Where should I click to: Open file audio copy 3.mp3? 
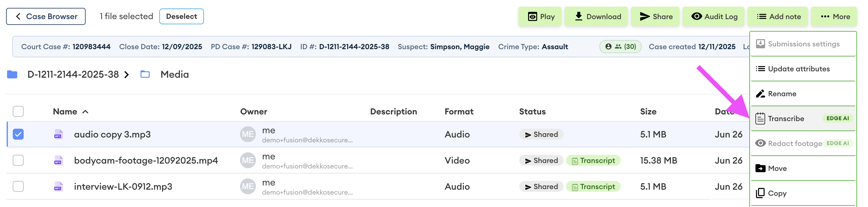click(112, 134)
